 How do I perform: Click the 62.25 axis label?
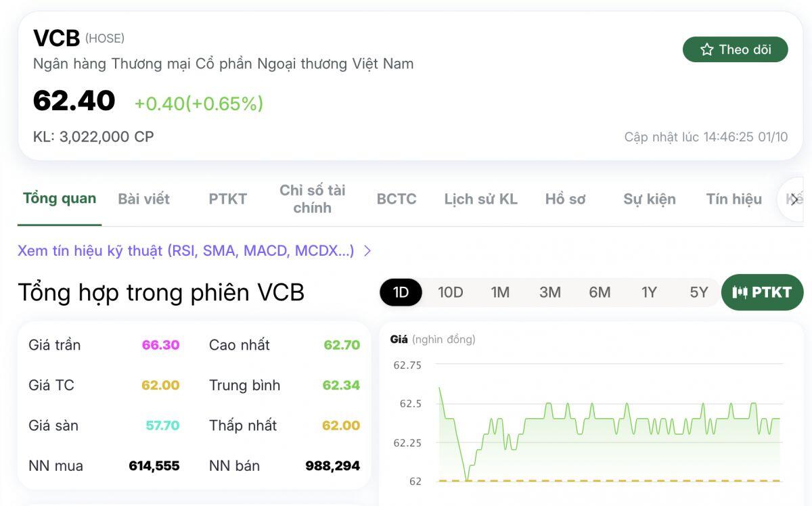point(407,442)
